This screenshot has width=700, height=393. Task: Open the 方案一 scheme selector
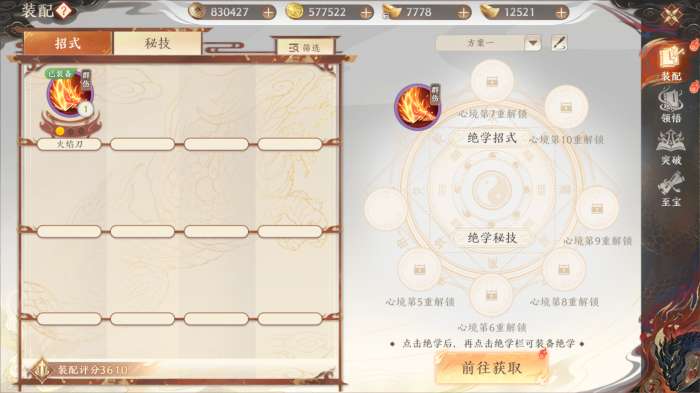tap(488, 43)
